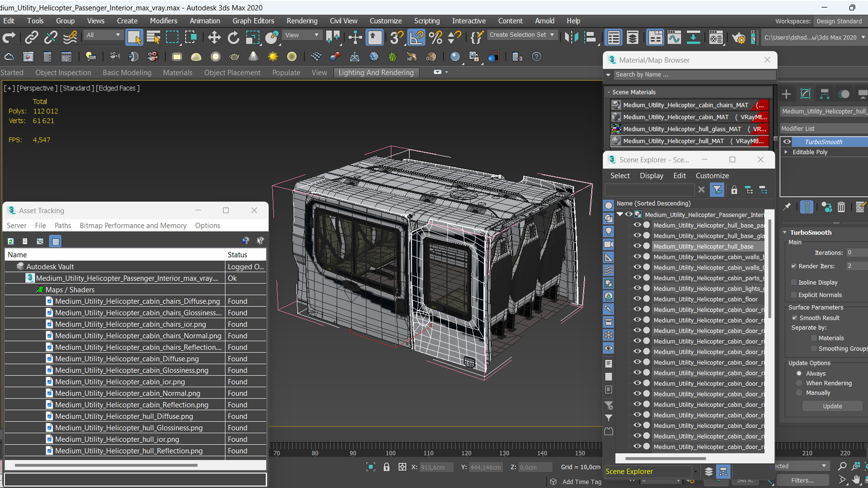Open the Create panel plus icon

[786, 94]
